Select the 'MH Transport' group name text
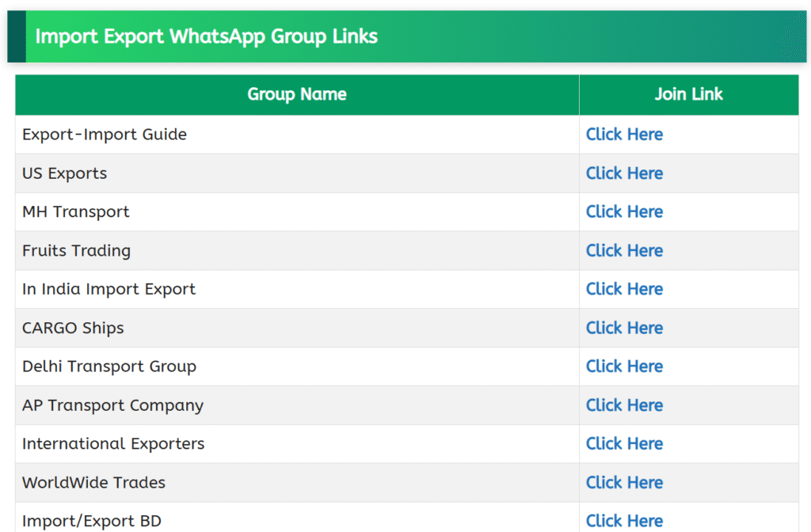 (76, 212)
